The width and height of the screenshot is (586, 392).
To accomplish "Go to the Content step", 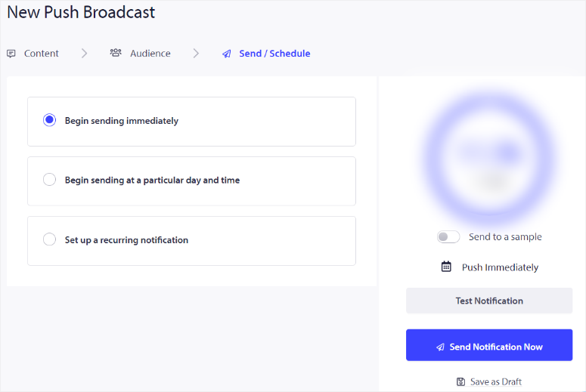I will (x=41, y=54).
